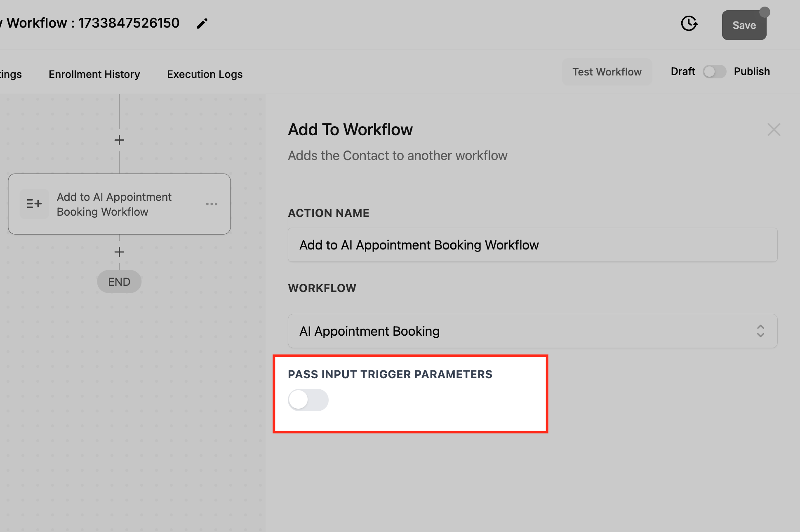Click the Workflow dropdown up-down chevron arrows
The width and height of the screenshot is (800, 532).
pos(760,331)
